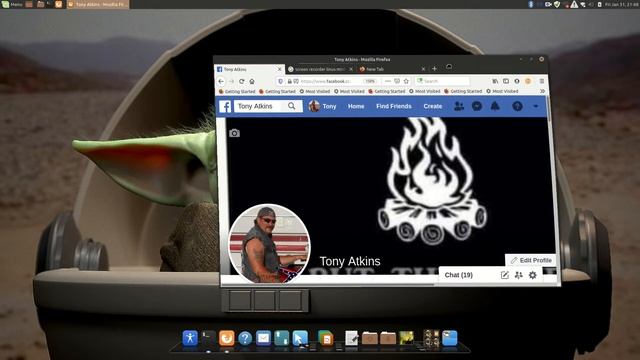Screen dimensions: 640x360
Task: Click the Tony Atkins Mozilla Firefox taskbar entry
Action: [x=98, y=4]
